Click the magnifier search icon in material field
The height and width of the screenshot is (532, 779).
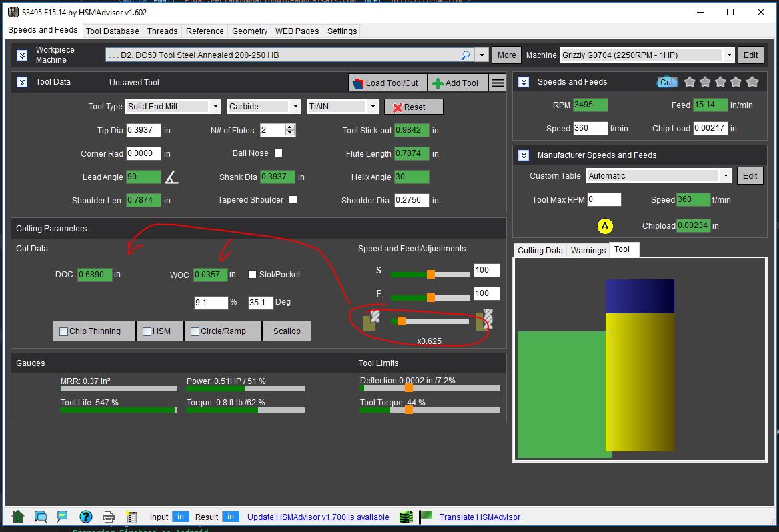(466, 55)
